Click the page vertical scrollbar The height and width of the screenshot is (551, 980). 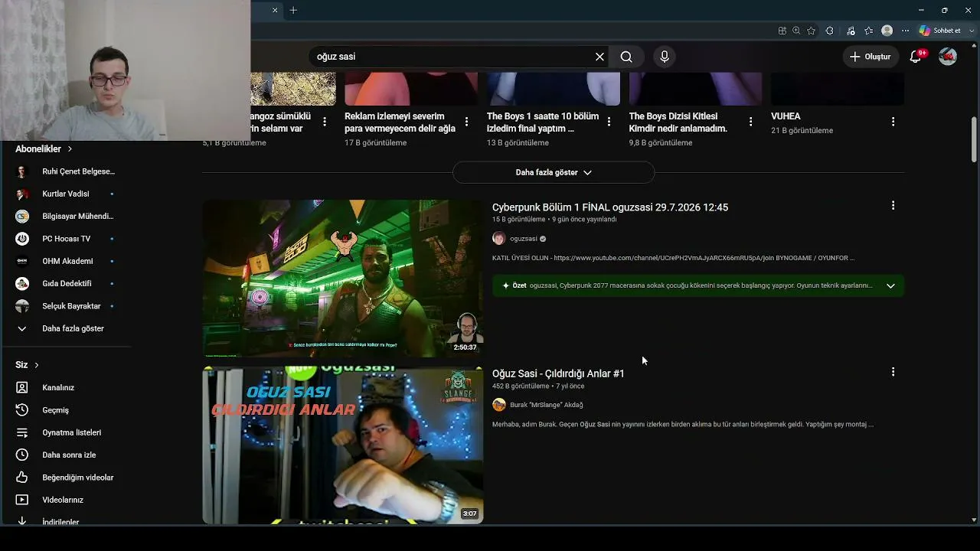point(974,139)
